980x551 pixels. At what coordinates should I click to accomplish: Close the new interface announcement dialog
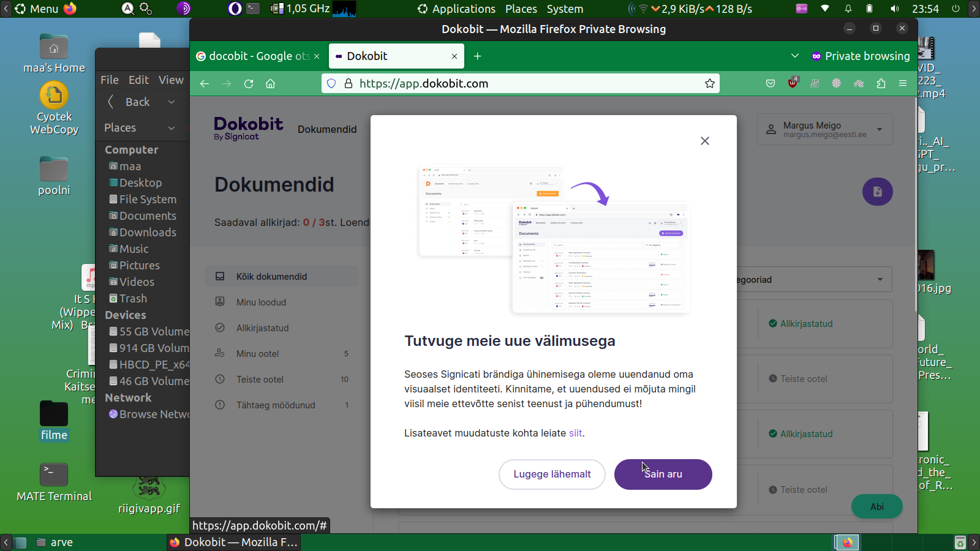[x=705, y=141]
